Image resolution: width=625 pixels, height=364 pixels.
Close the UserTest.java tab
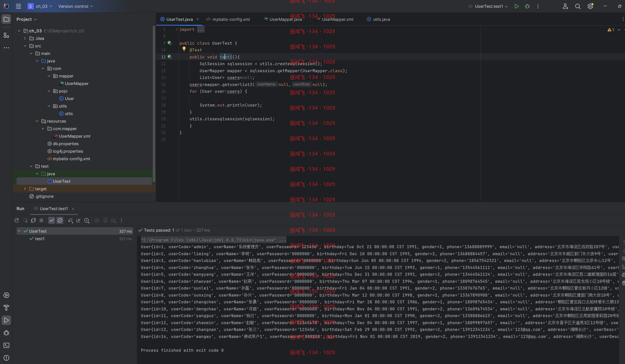(198, 19)
